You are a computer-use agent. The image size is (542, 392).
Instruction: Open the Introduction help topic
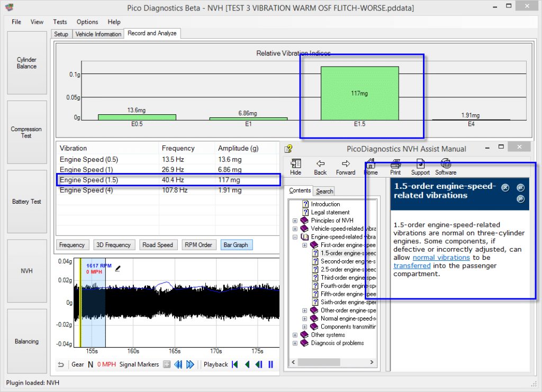(x=326, y=204)
